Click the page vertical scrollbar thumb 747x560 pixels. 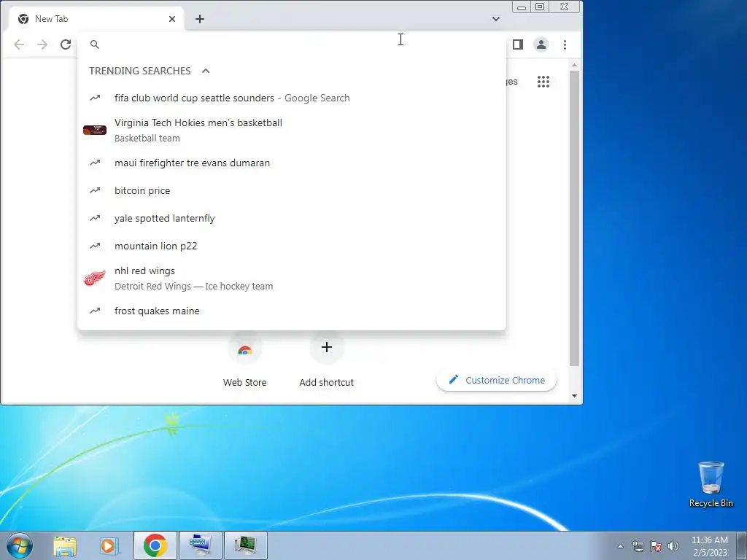575,218
